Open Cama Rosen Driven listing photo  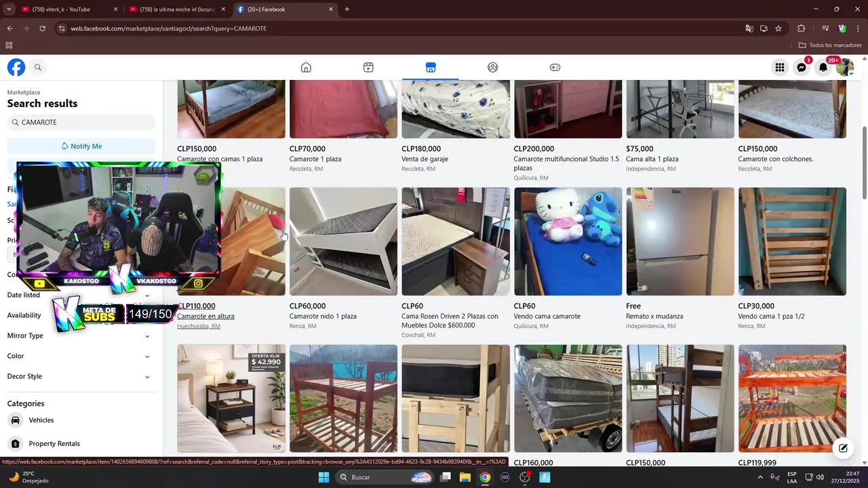tap(456, 241)
